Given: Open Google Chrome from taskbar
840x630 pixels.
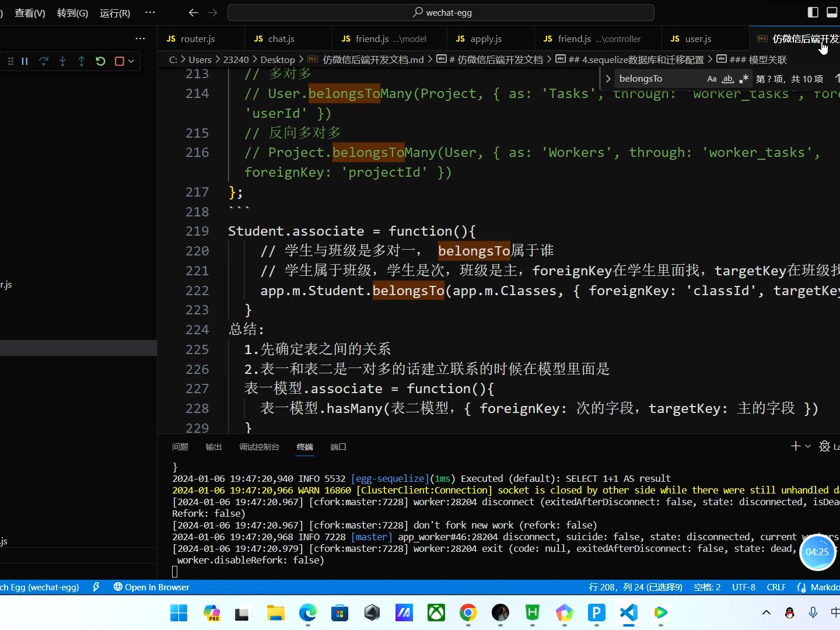Looking at the screenshot, I should (x=468, y=612).
